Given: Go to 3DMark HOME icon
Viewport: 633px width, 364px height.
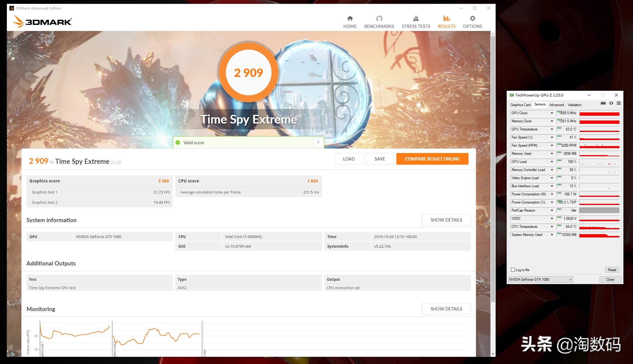Looking at the screenshot, I should coord(350,19).
